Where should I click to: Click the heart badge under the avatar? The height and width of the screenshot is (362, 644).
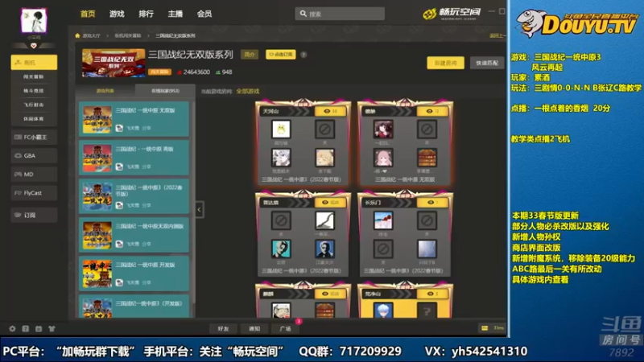(x=34, y=46)
